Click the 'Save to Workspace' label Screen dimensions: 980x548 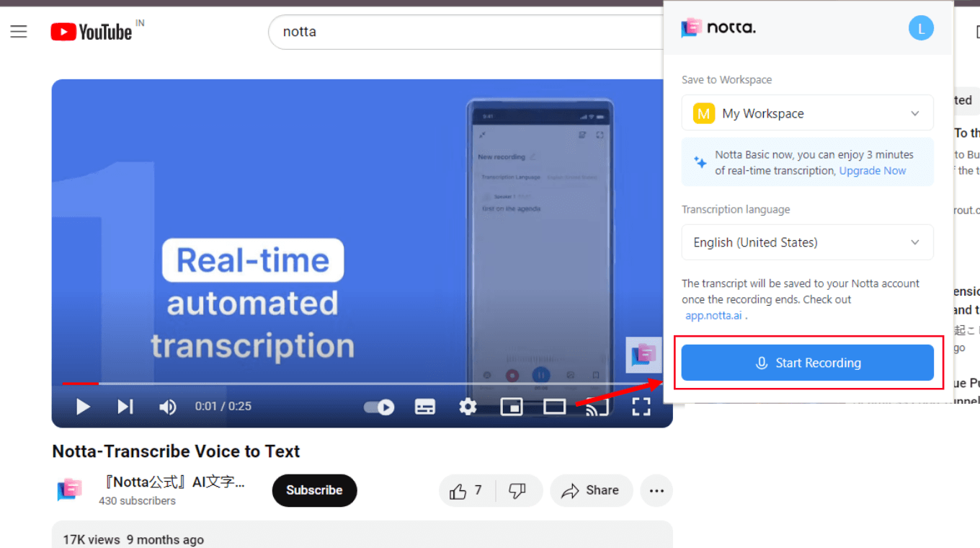(726, 80)
